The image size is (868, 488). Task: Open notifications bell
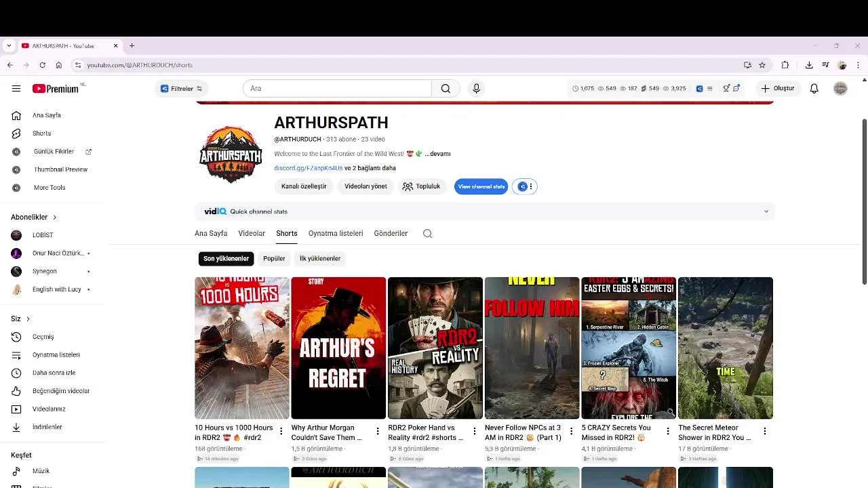click(x=814, y=89)
